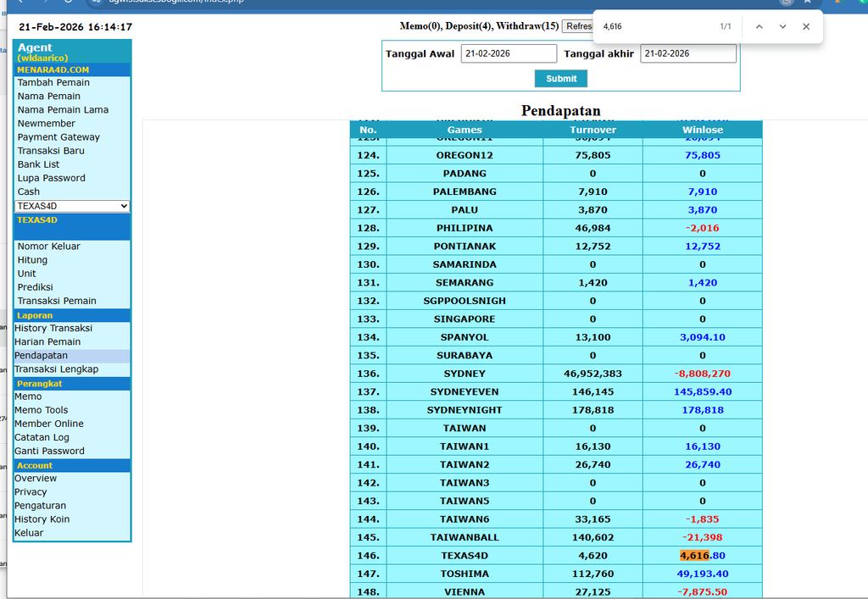This screenshot has width=868, height=599.
Task: Click the Tanggal Awal date field
Action: point(509,53)
